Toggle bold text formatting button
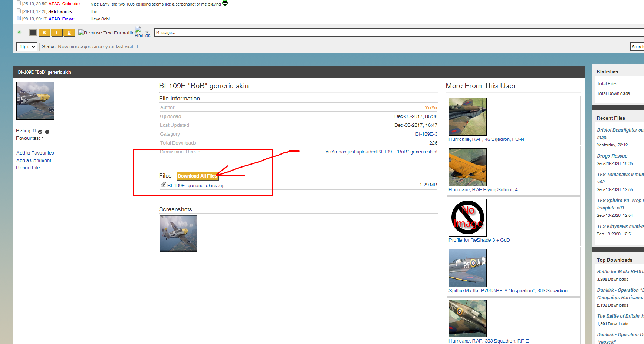This screenshot has width=644, height=344. [x=44, y=33]
